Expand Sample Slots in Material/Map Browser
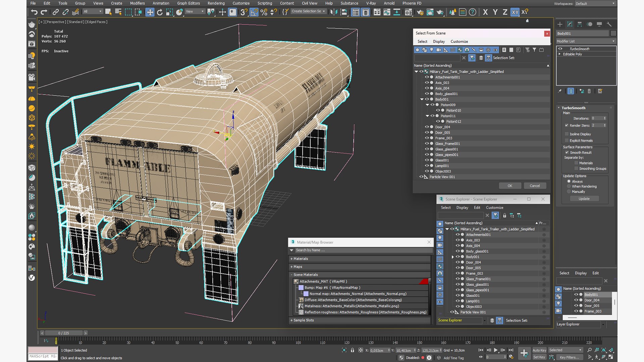This screenshot has height=362, width=644. [291, 320]
